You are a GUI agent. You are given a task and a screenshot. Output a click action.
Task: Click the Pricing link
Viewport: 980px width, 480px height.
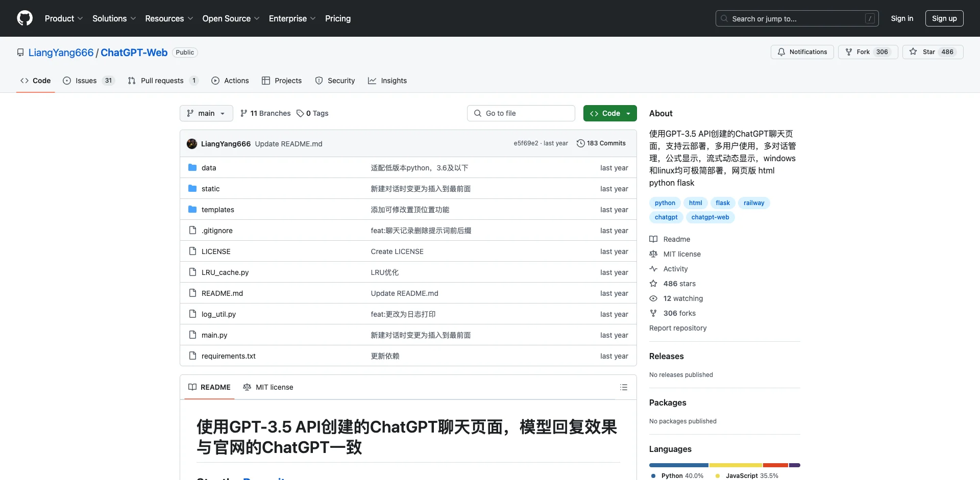338,18
